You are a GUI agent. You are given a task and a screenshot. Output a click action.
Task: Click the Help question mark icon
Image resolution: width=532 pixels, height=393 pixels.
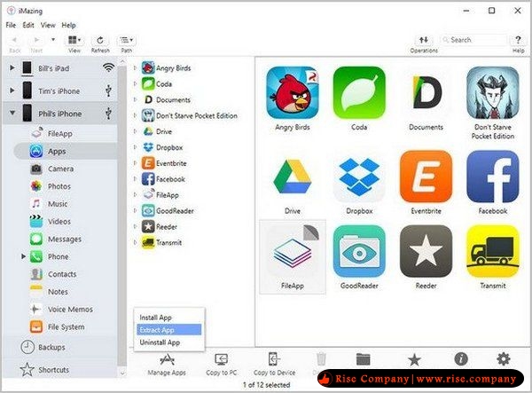(x=518, y=41)
